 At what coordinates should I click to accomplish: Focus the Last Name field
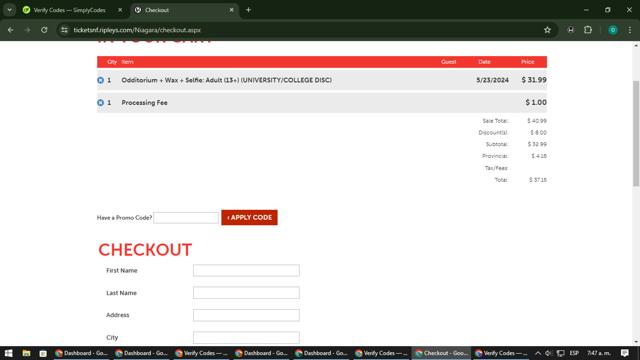[x=246, y=293]
